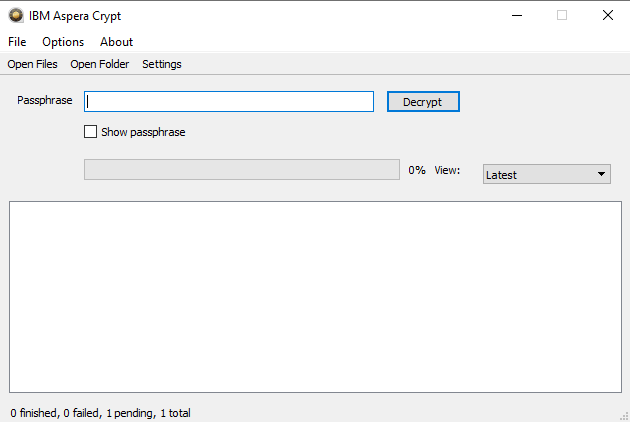Click the IBM Aspera Crypt app icon
Image resolution: width=630 pixels, height=422 pixels.
[16, 16]
